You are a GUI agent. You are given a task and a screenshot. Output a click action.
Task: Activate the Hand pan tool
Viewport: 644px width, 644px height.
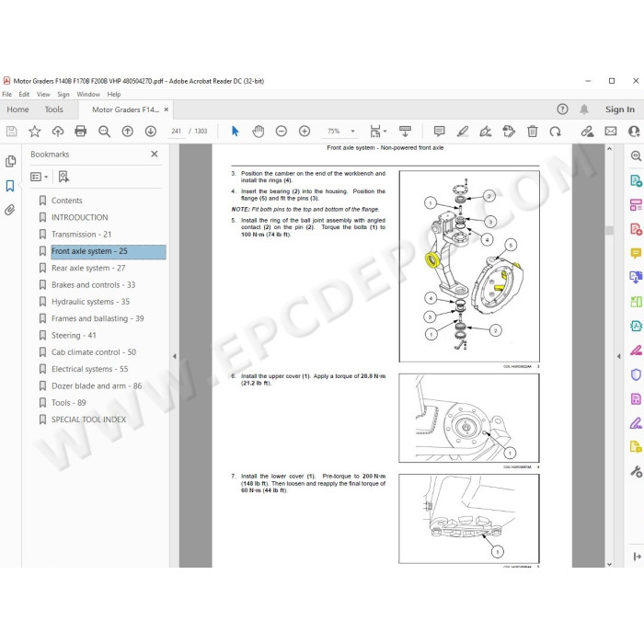click(259, 132)
